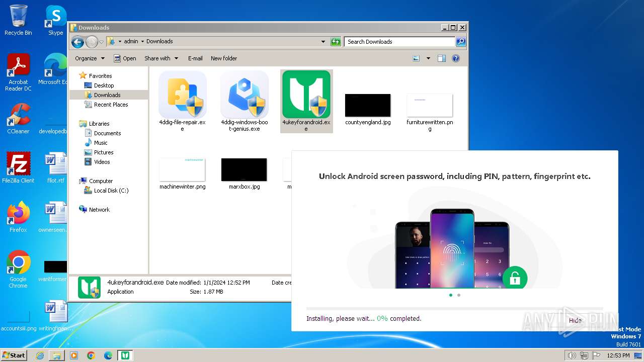Open FileZilla Client desktop icon
Image resolution: width=644 pixels, height=362 pixels.
(18, 168)
